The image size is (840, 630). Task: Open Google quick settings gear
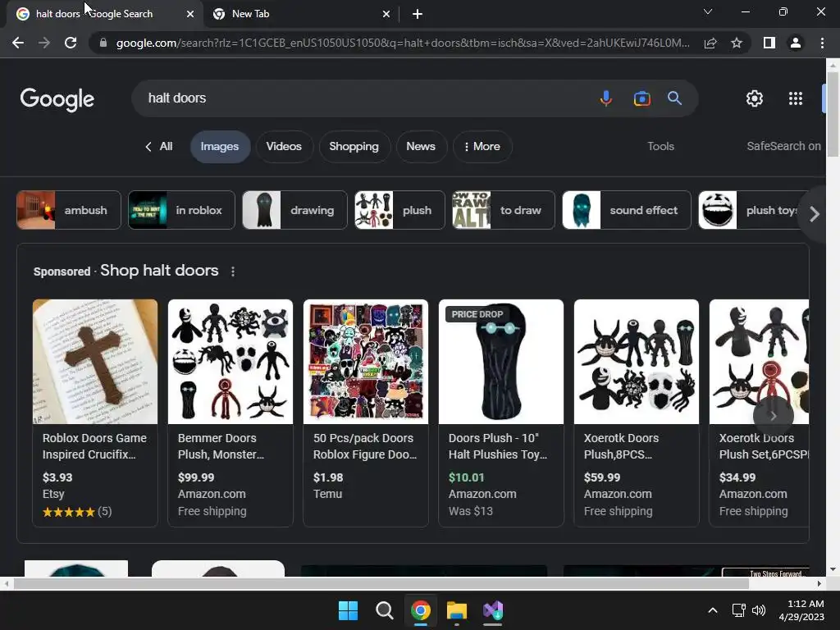point(755,98)
